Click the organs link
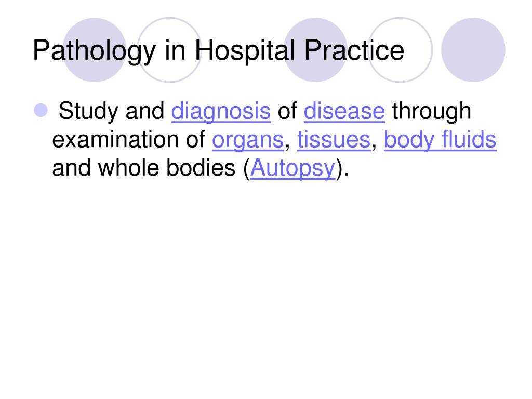 248,140
